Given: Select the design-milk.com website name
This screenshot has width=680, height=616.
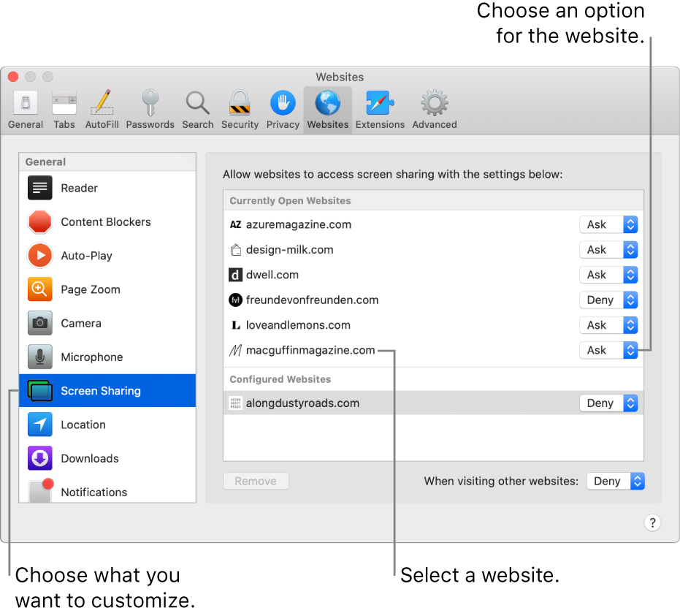Looking at the screenshot, I should click(x=289, y=250).
